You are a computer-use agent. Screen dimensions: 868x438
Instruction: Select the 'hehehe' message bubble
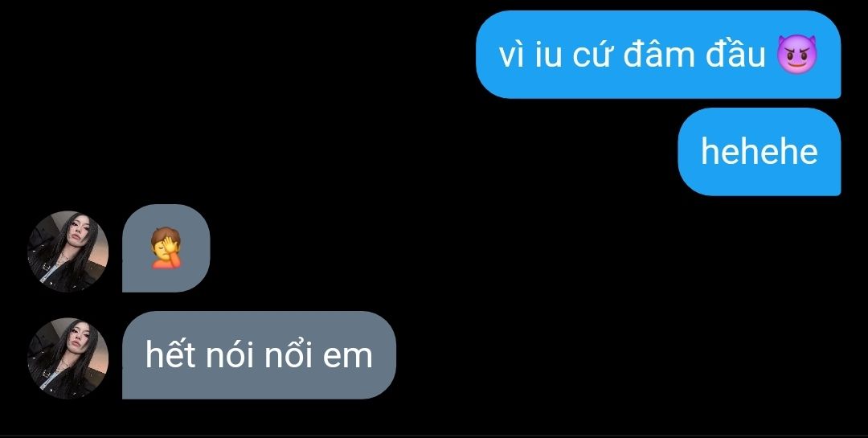tap(759, 152)
